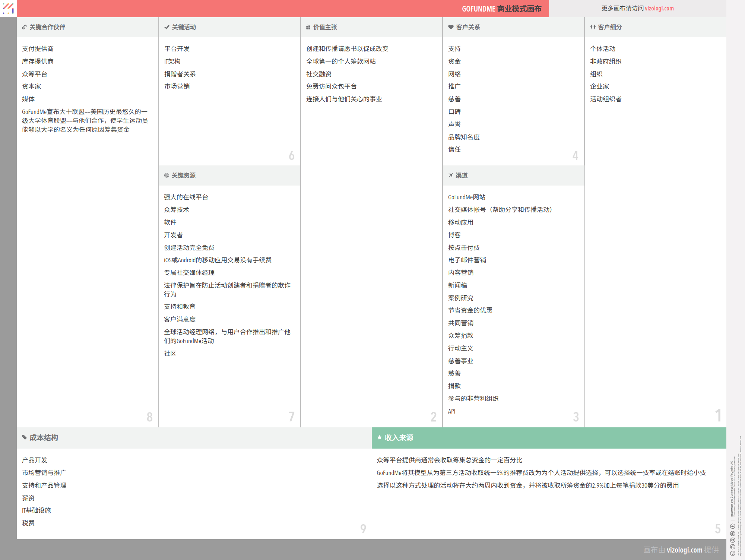The width and height of the screenshot is (745, 560).
Task: Click the Creative Commons license icon
Action: click(x=732, y=553)
